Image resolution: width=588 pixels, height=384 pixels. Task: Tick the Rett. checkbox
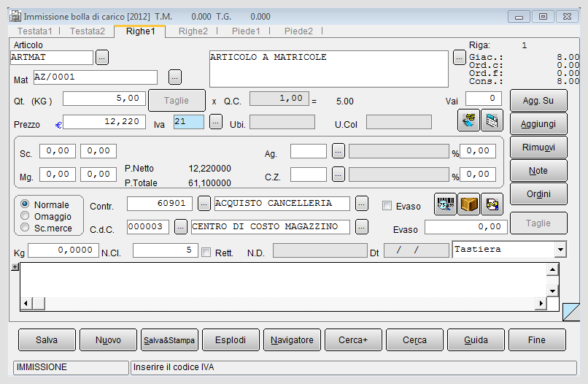(206, 253)
